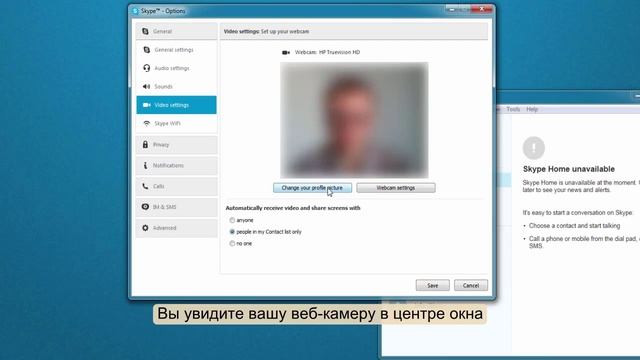Click the phone icon next to Calls
Image resolution: width=640 pixels, height=360 pixels.
[x=145, y=186]
